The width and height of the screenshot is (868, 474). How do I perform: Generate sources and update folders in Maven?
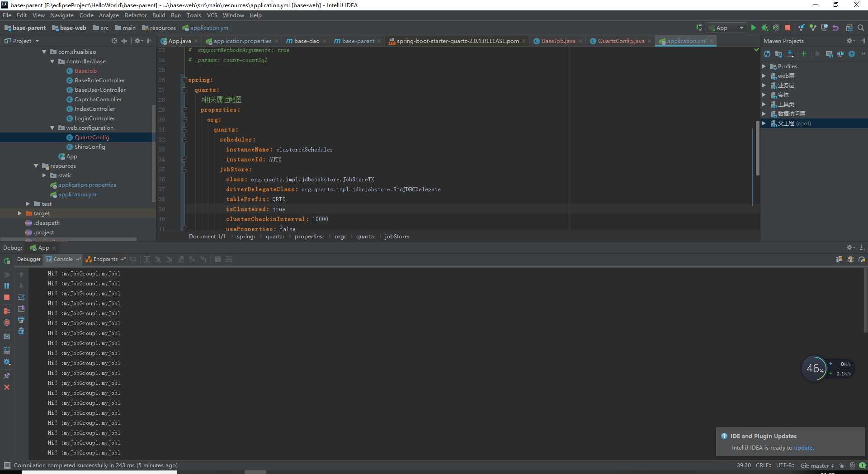tap(778, 54)
